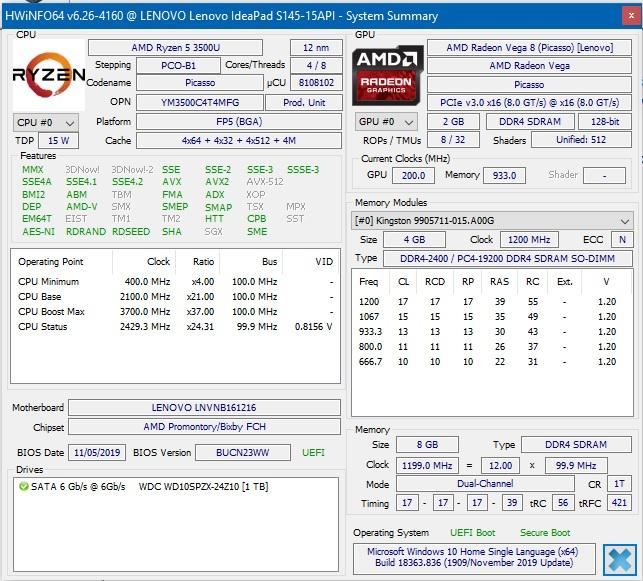Image resolution: width=643 pixels, height=581 pixels.
Task: Click the RDSEED feature label
Action: pos(131,232)
